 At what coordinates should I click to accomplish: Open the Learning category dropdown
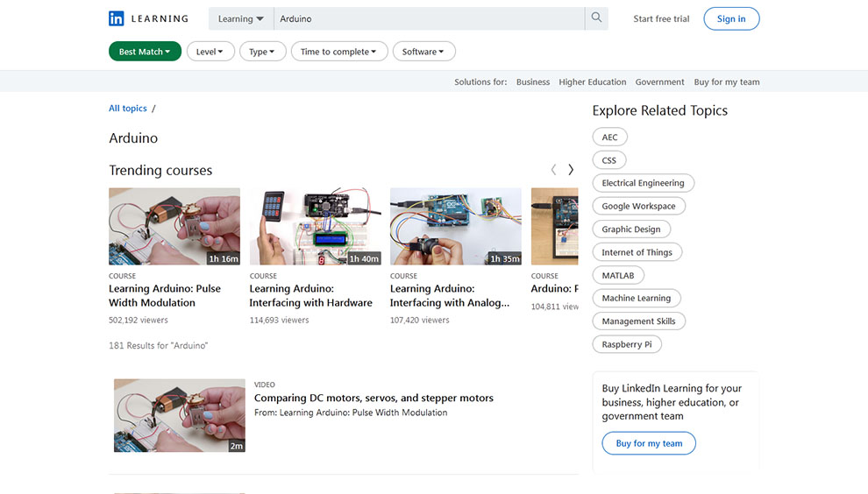pyautogui.click(x=241, y=18)
